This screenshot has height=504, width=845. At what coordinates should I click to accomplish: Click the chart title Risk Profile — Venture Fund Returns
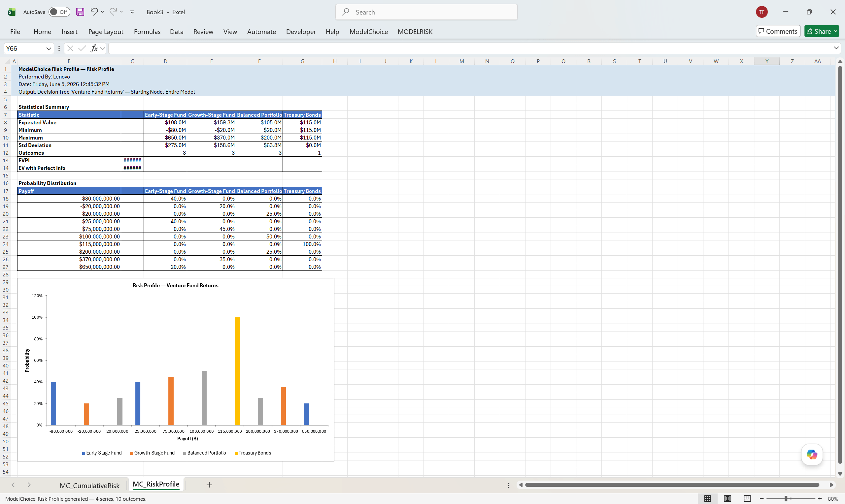pos(175,285)
